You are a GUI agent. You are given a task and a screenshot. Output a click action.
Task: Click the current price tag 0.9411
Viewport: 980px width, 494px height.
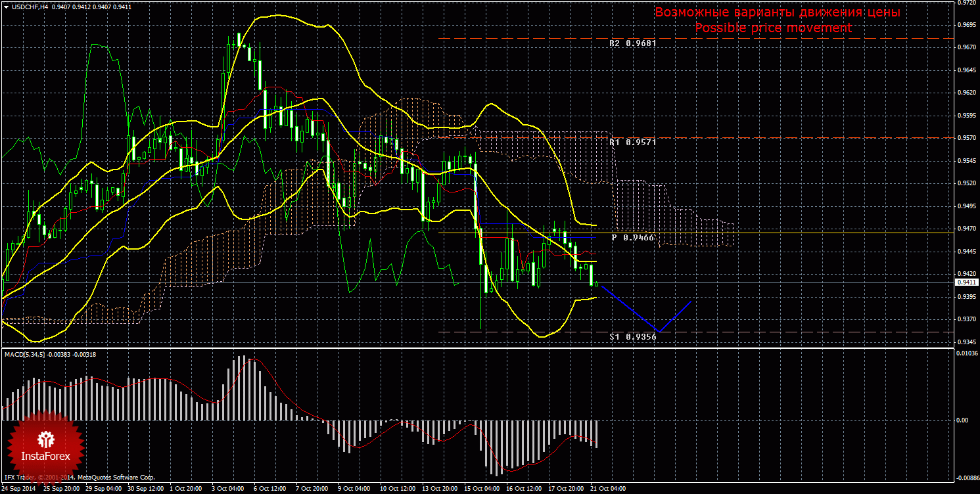pos(967,282)
